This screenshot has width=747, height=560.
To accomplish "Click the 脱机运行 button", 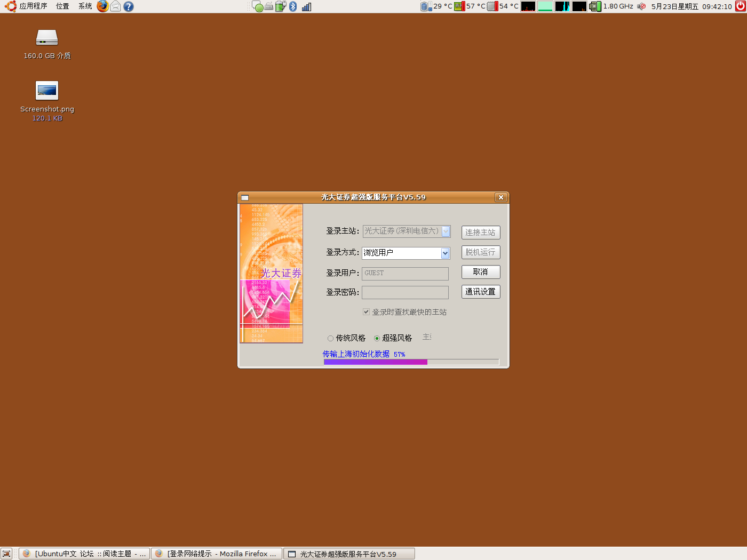I will [481, 252].
